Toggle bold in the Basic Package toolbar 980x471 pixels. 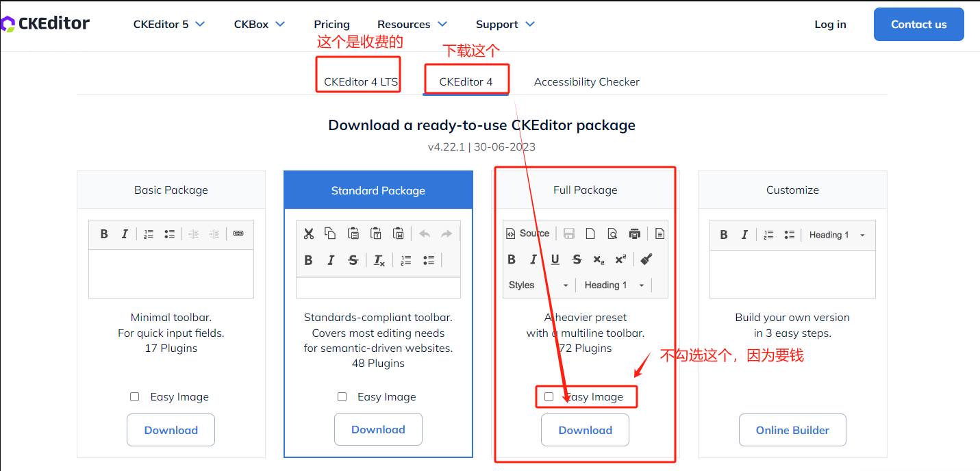pos(104,233)
